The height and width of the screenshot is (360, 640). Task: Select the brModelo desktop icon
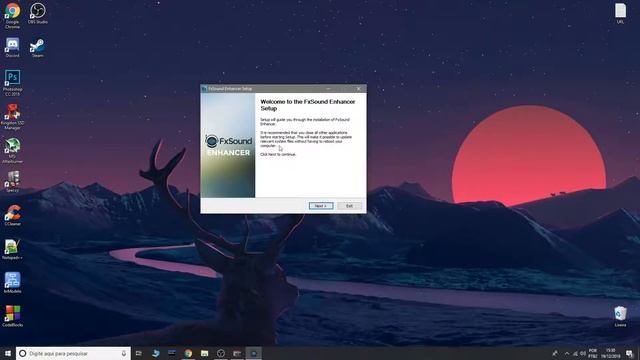[x=12, y=282]
